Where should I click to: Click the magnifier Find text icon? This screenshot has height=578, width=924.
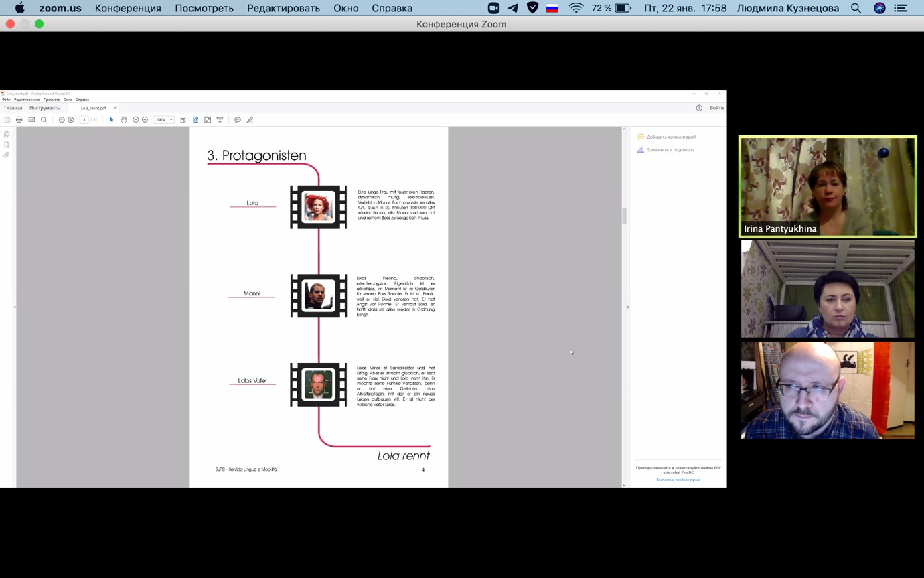[x=44, y=120]
